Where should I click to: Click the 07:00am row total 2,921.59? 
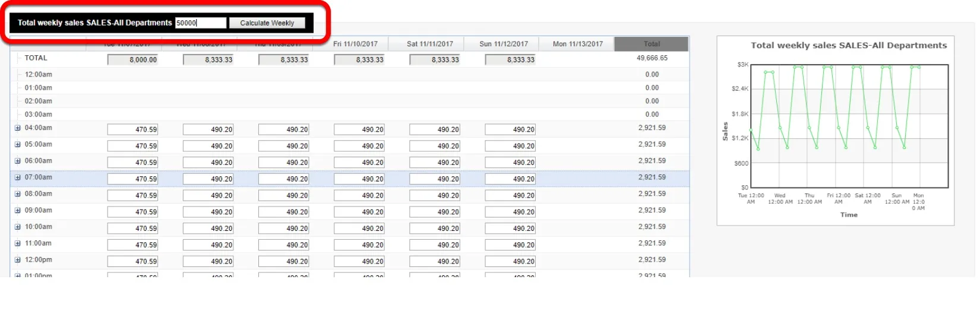[652, 177]
